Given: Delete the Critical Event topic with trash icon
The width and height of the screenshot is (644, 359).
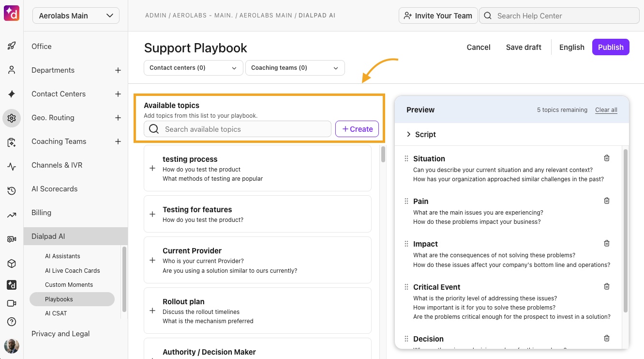Looking at the screenshot, I should 607,286.
